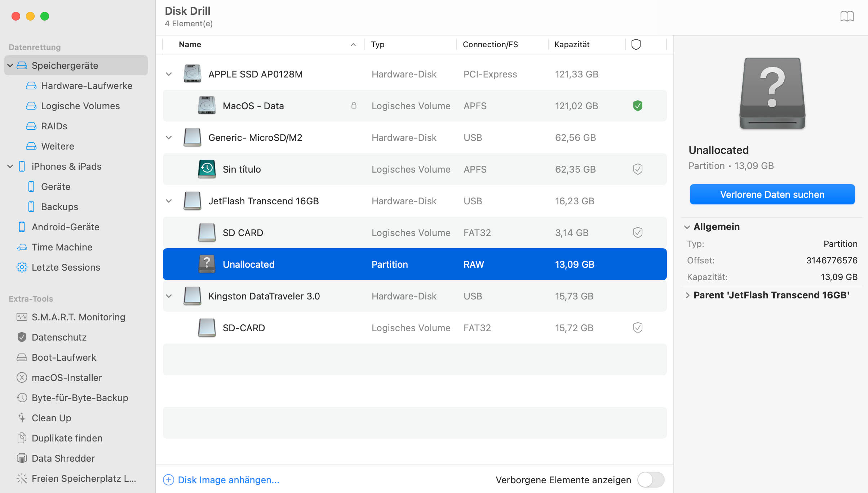This screenshot has width=868, height=493.
Task: Expand Parent 'JetFlash Transcend 16GB' section
Action: (x=687, y=296)
